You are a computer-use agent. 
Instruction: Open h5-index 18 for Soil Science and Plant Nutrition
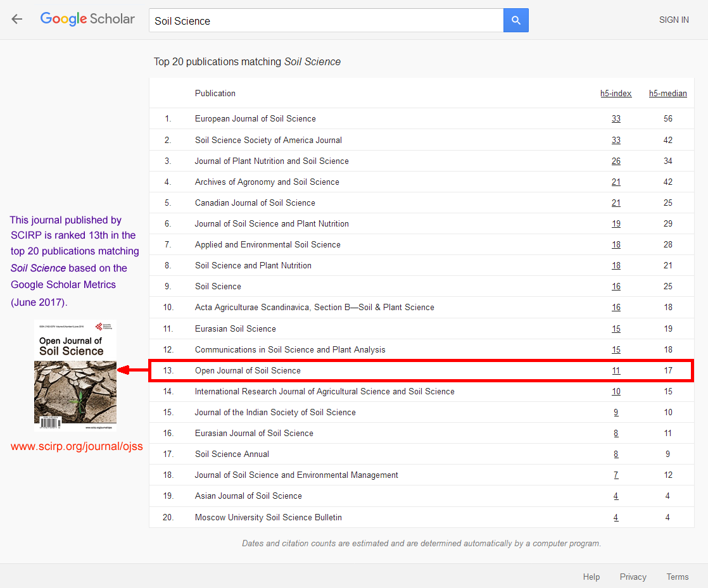[x=616, y=266]
